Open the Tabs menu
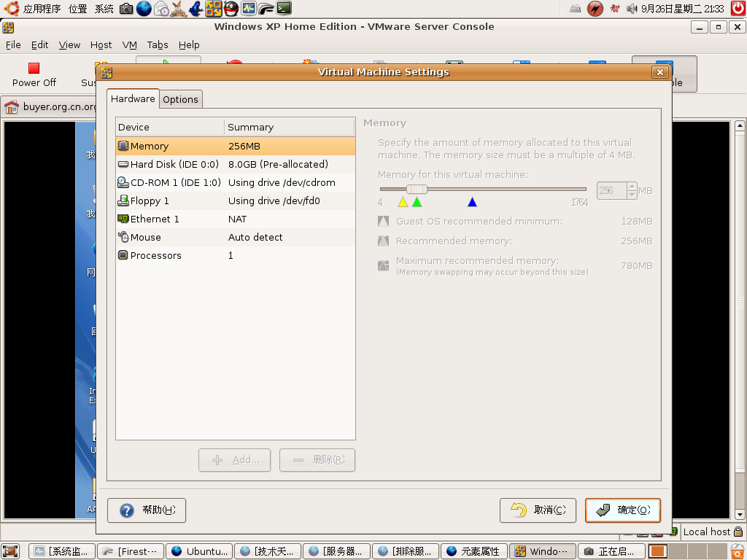Viewport: 747px width, 560px height. [x=158, y=44]
